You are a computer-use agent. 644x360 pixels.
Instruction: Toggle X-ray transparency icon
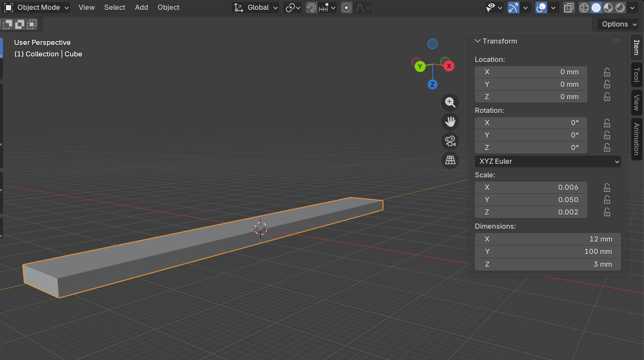coord(569,8)
